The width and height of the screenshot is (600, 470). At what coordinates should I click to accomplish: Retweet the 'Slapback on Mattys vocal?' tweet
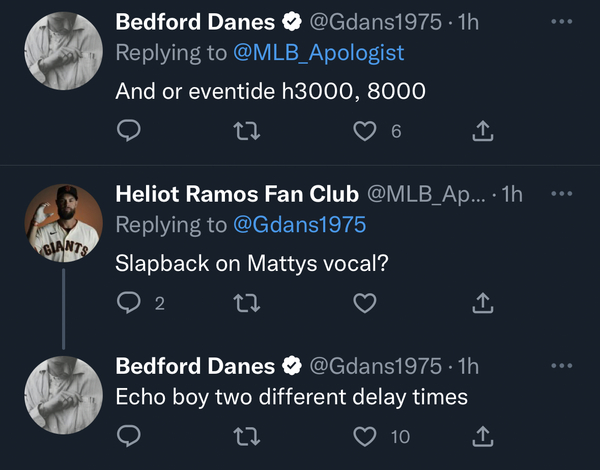[247, 303]
